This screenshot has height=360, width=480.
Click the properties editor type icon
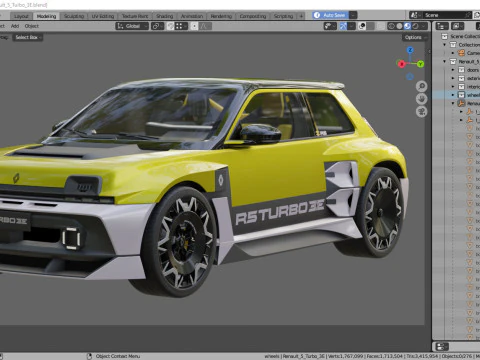[442, 347]
